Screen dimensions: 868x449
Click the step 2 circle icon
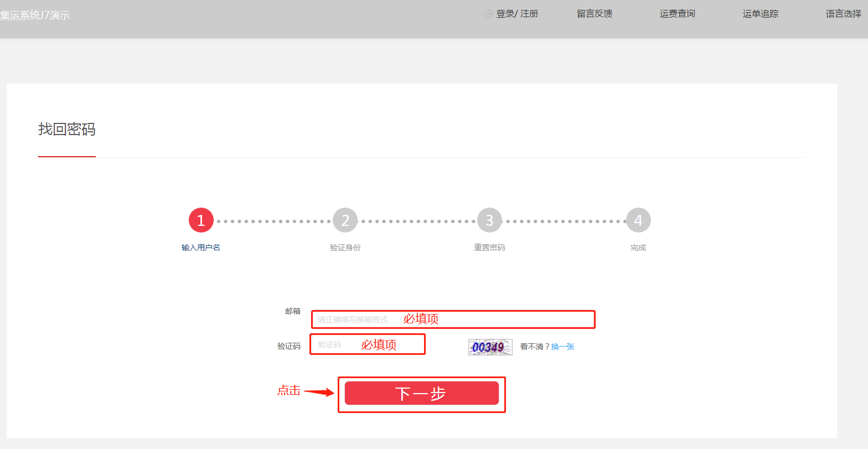pyautogui.click(x=345, y=220)
